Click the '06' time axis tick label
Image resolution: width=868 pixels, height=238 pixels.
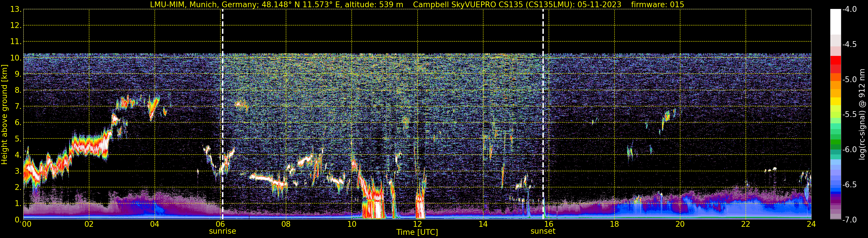pyautogui.click(x=220, y=224)
